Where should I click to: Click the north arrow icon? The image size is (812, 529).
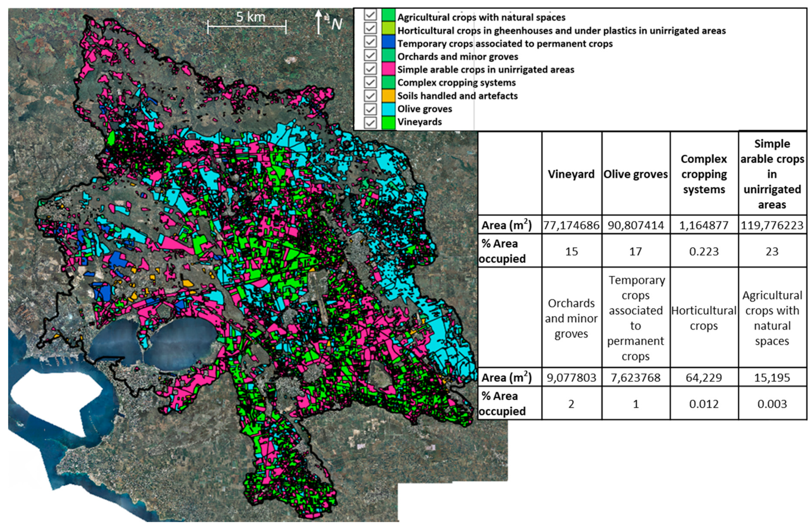pyautogui.click(x=318, y=22)
